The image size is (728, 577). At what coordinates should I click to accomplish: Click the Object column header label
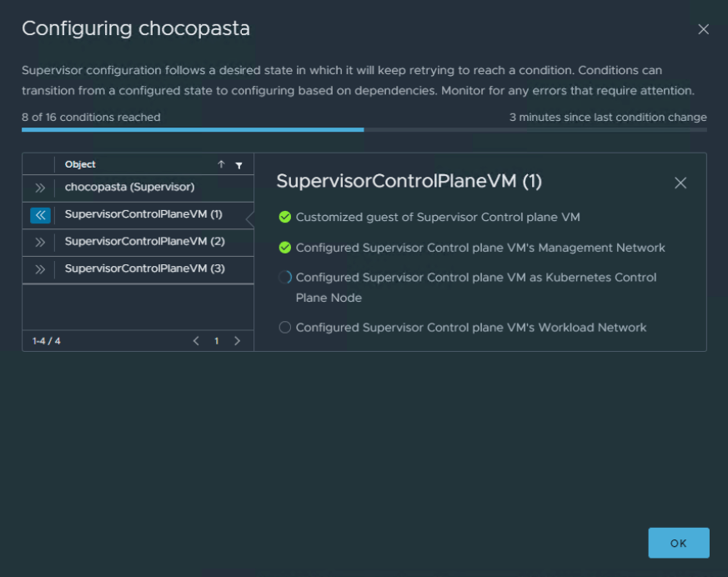[80, 165]
